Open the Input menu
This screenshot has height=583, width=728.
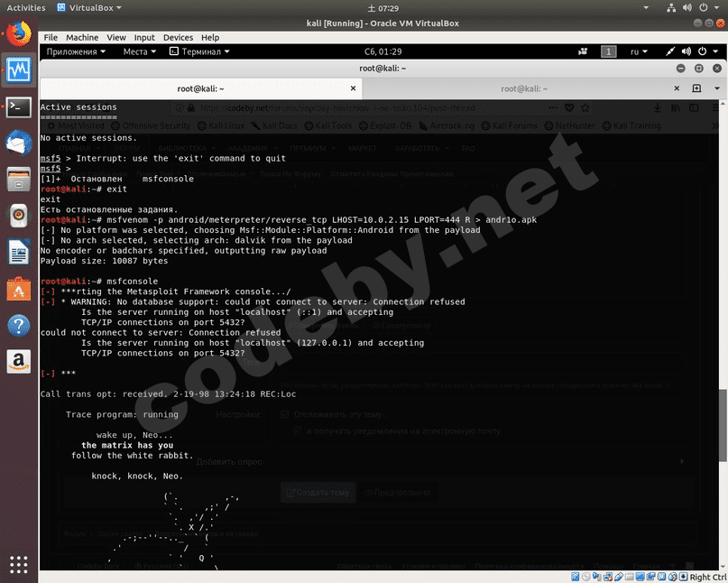(x=144, y=38)
